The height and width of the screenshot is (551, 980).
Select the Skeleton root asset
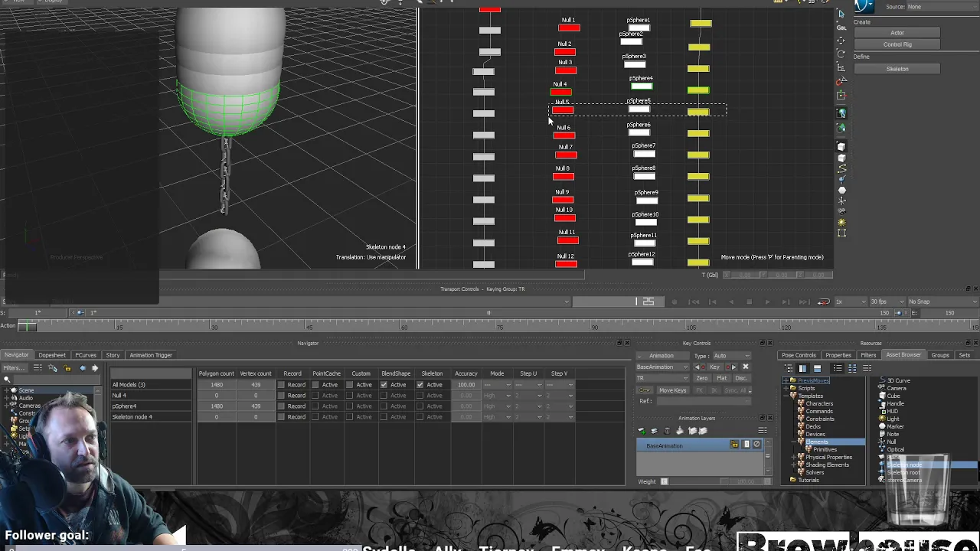coord(904,472)
